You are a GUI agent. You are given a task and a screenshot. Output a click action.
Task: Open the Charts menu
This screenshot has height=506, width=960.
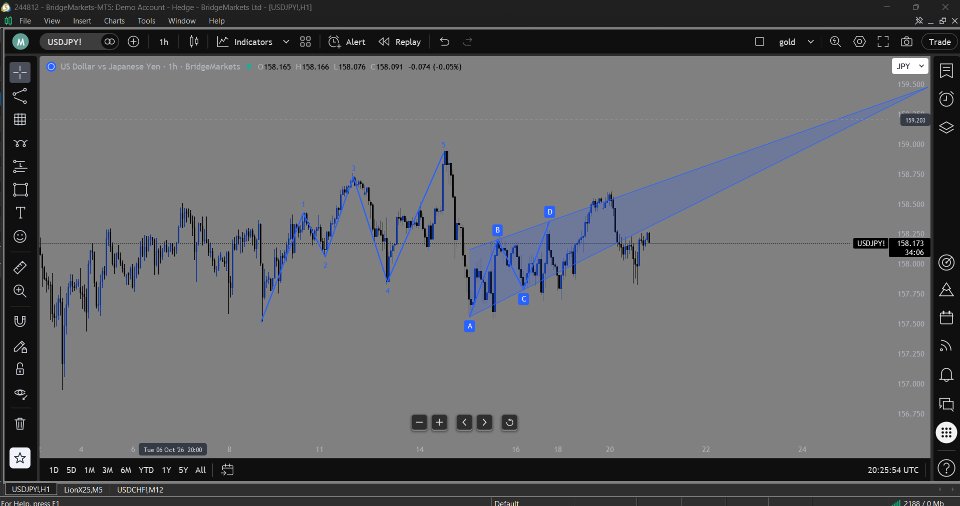[114, 21]
